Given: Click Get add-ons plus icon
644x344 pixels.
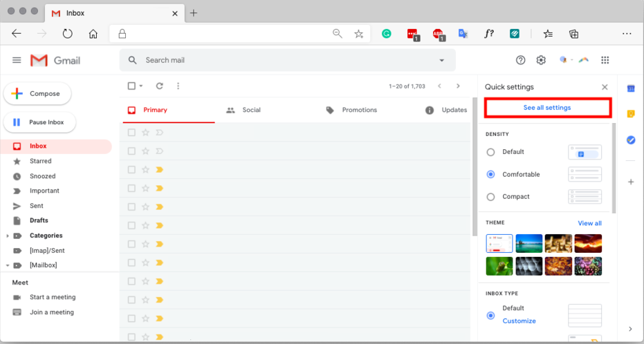Looking at the screenshot, I should [x=631, y=182].
